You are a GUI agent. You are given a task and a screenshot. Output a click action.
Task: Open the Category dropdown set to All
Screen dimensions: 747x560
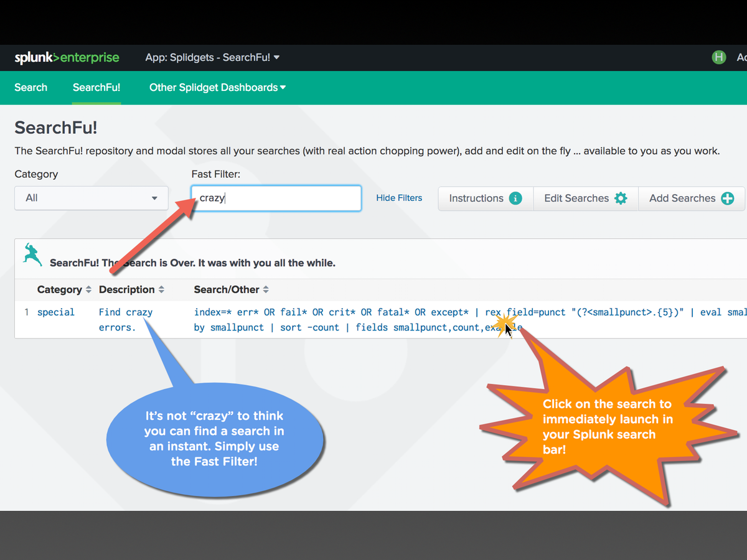point(92,198)
